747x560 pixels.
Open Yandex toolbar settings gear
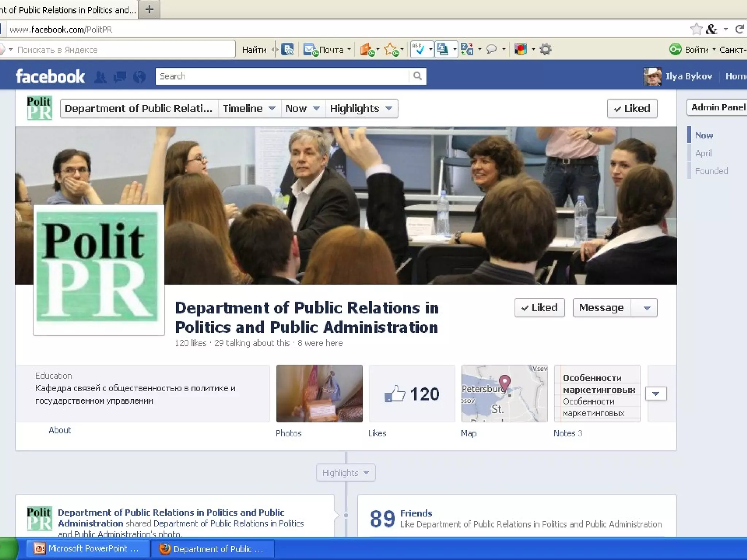(546, 49)
